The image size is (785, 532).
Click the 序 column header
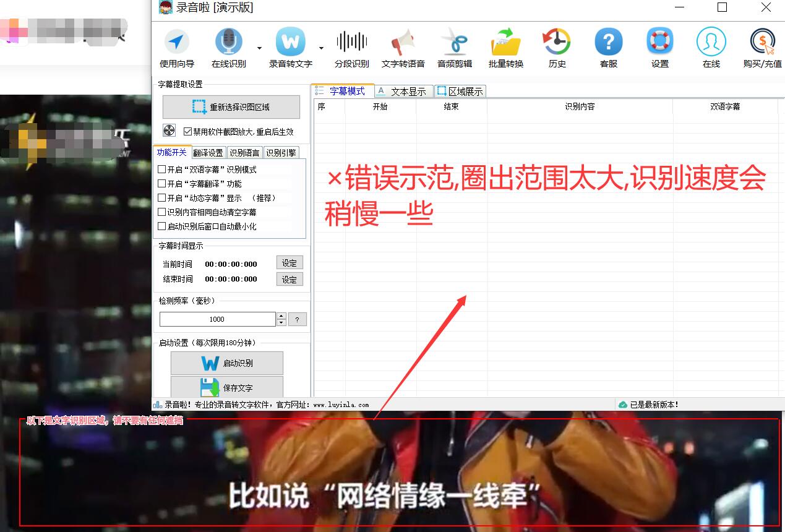click(330, 106)
